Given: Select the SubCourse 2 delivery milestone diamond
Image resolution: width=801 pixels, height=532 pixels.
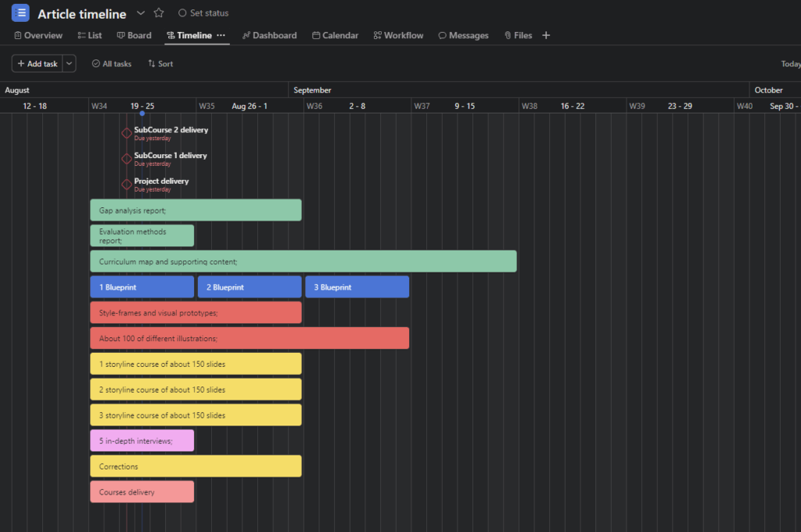Looking at the screenshot, I should point(127,133).
